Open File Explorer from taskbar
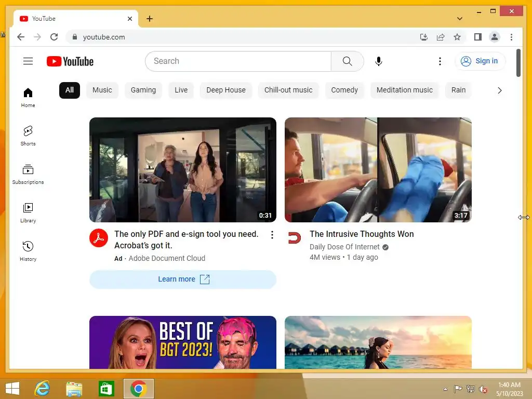Image resolution: width=532 pixels, height=399 pixels. pos(74,389)
